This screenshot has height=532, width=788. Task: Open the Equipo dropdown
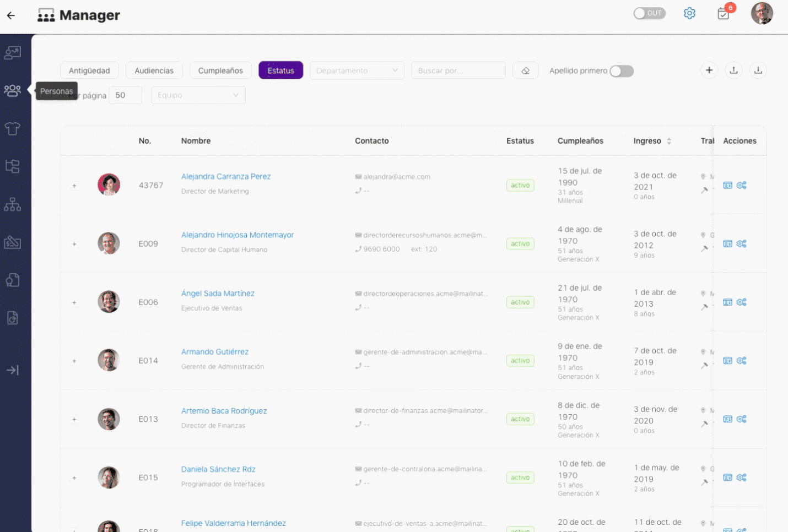click(198, 95)
